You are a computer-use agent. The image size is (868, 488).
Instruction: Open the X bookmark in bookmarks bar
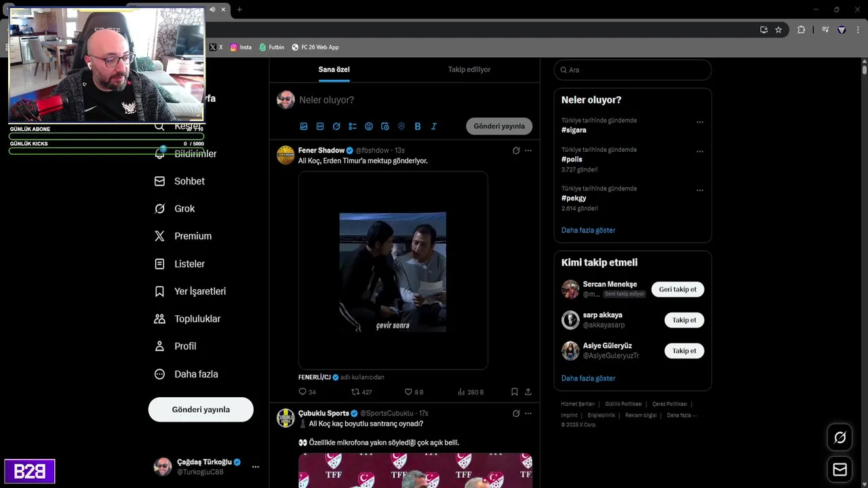216,47
